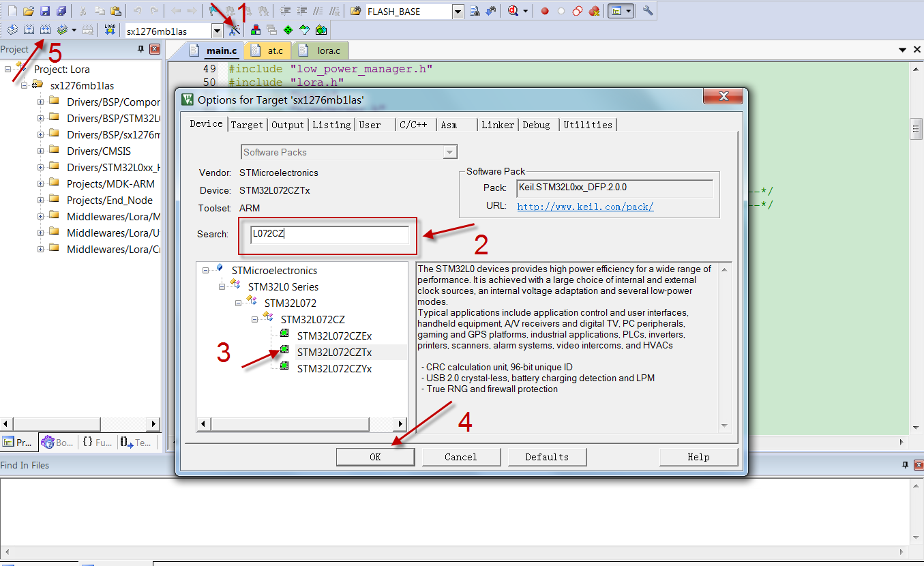Switch to the Utilities tab
The height and width of the screenshot is (566, 924).
588,125
